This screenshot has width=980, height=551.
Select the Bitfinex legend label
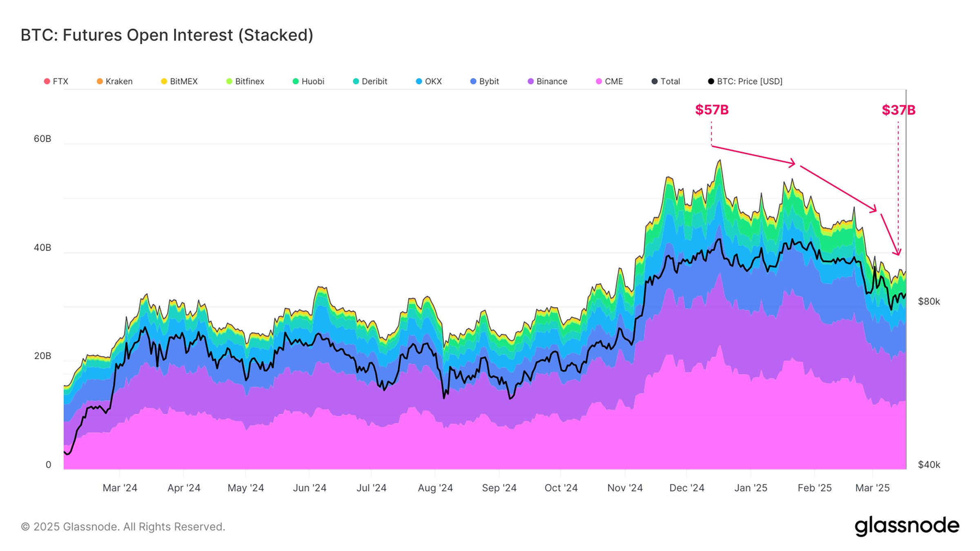[x=249, y=81]
